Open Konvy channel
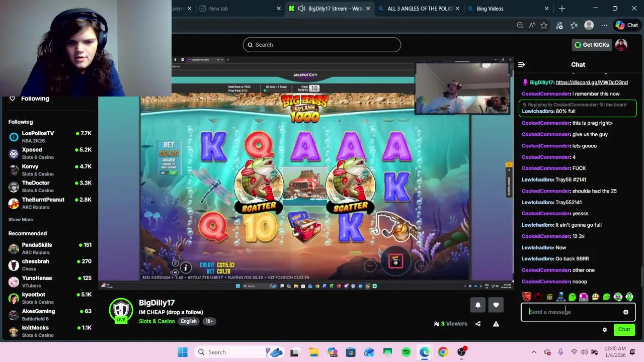644x362 pixels. point(50,170)
